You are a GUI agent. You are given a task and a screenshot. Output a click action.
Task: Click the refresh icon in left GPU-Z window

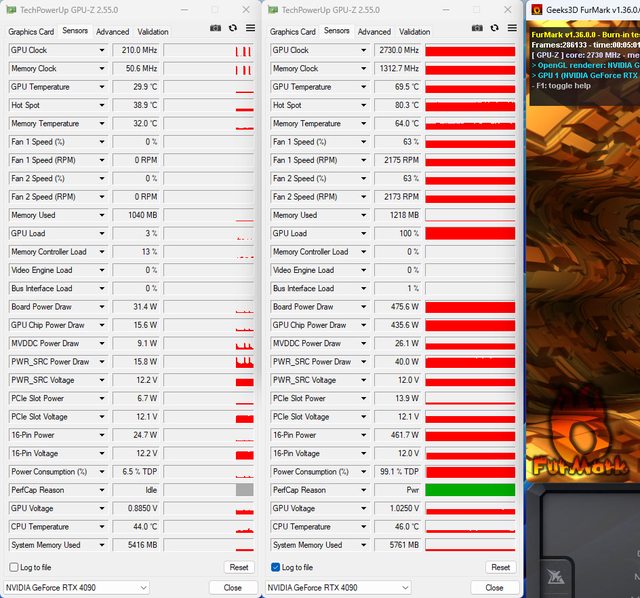point(232,29)
